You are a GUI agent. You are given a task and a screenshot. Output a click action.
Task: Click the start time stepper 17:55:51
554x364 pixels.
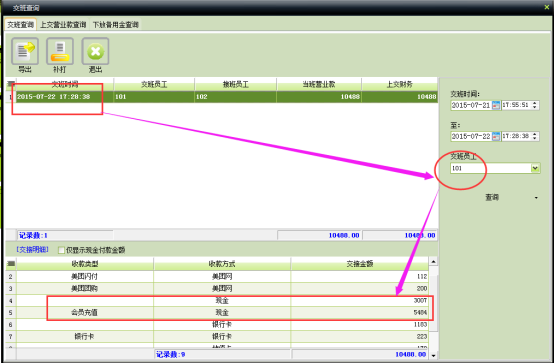[x=535, y=105]
